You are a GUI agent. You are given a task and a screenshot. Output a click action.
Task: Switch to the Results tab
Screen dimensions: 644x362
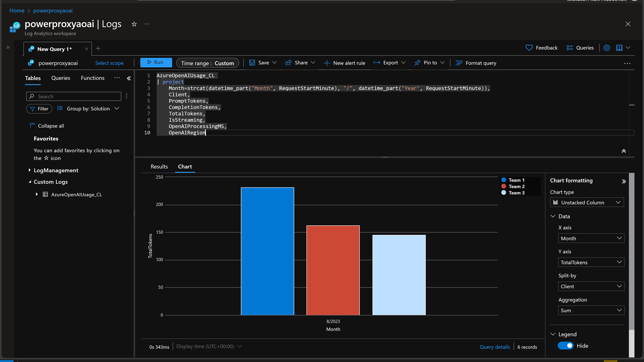[159, 166]
